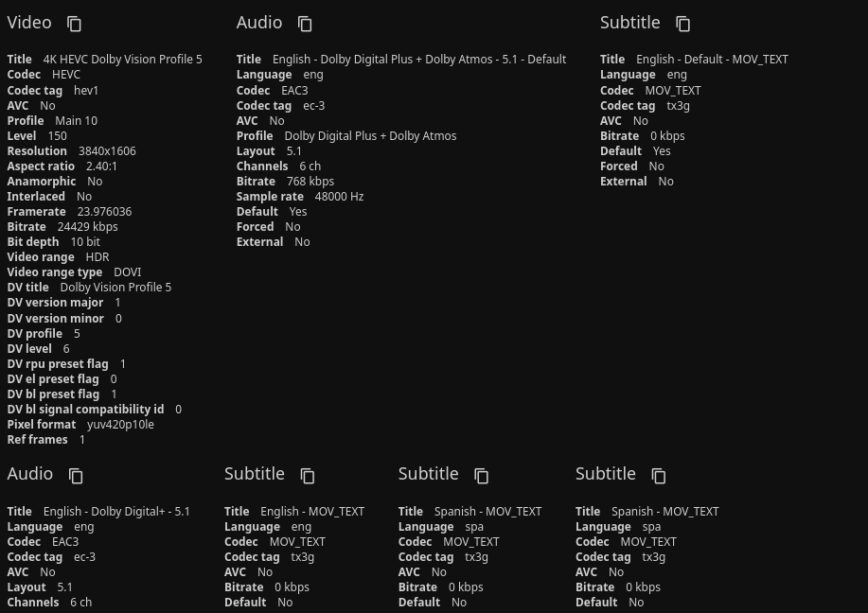Image resolution: width=868 pixels, height=613 pixels.
Task: Select the yuv420p10le pixel format value
Action: coord(120,425)
